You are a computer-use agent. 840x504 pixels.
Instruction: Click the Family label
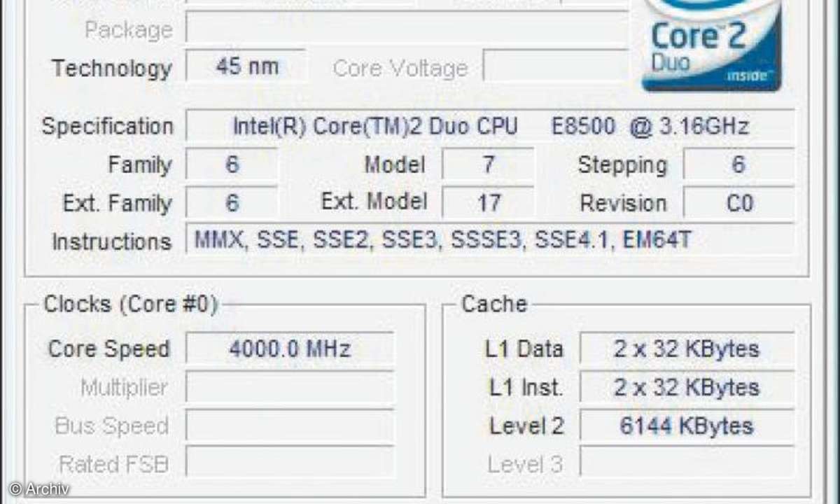[x=139, y=166]
